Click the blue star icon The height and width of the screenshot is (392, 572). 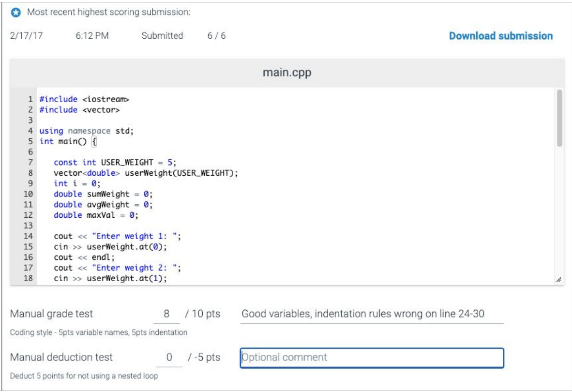tap(16, 13)
